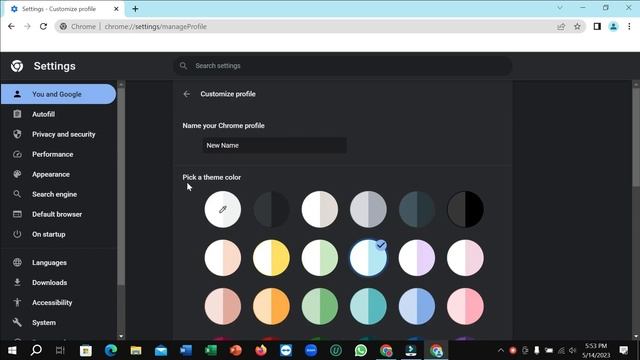This screenshot has height=360, width=640.
Task: Click the New Name profile name field
Action: pos(274,145)
